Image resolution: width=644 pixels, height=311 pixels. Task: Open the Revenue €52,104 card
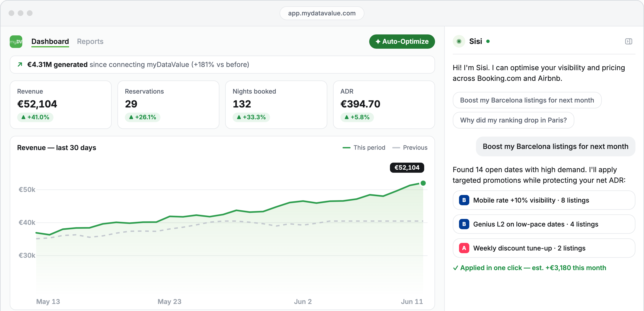click(61, 105)
